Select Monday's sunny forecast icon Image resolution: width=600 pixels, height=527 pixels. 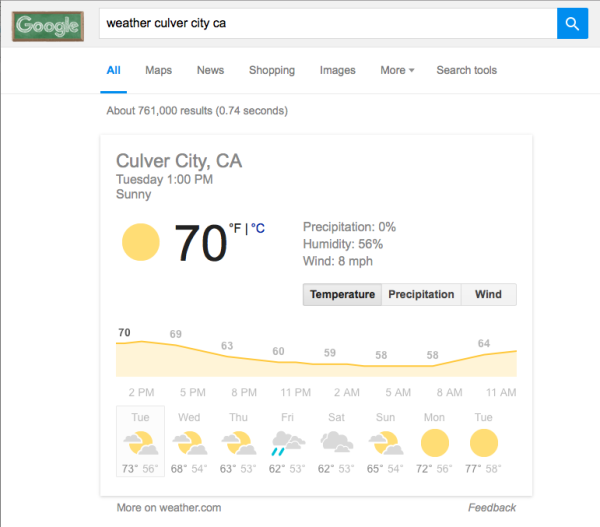pos(435,443)
